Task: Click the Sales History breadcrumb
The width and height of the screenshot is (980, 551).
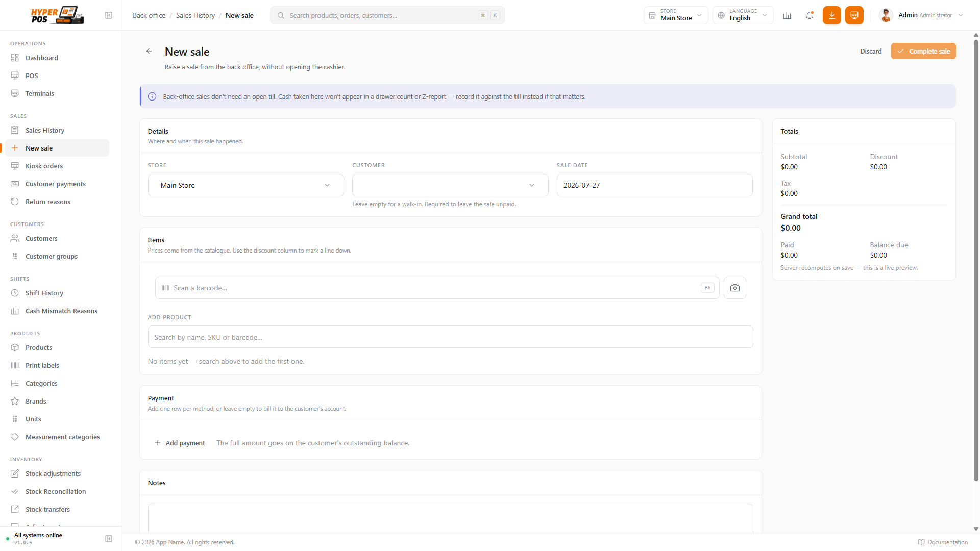Action: pyautogui.click(x=195, y=15)
